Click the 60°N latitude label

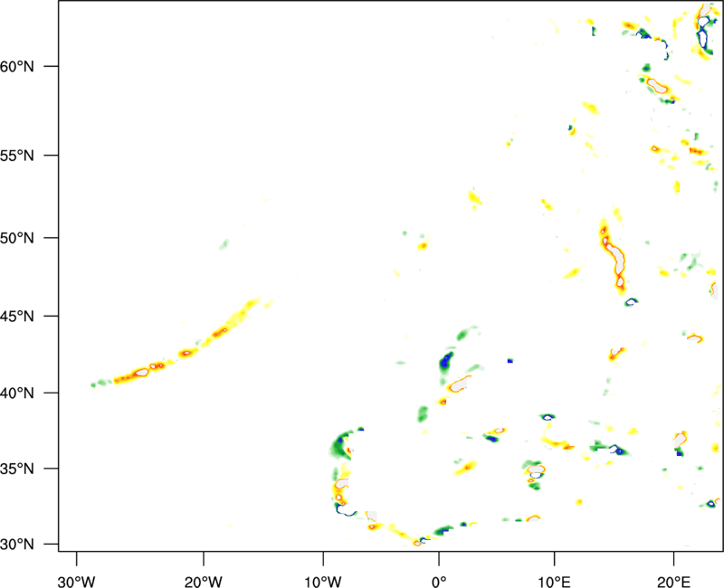tap(17, 66)
